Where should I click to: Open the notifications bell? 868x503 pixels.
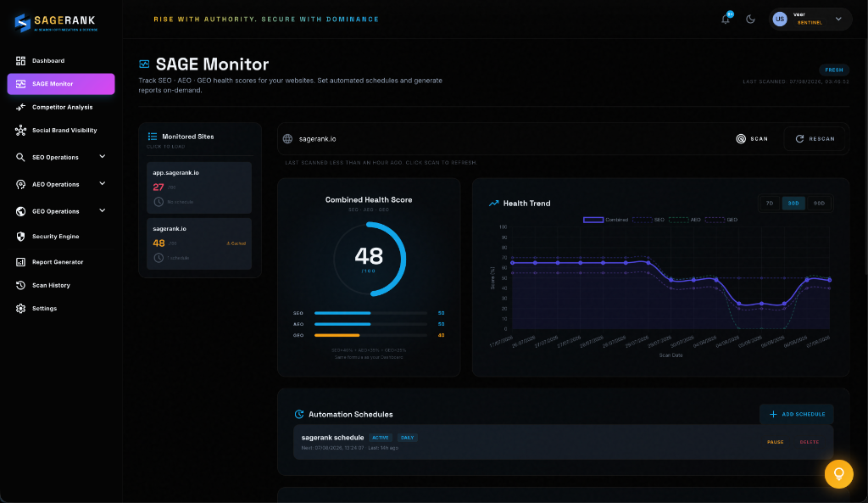click(x=726, y=19)
